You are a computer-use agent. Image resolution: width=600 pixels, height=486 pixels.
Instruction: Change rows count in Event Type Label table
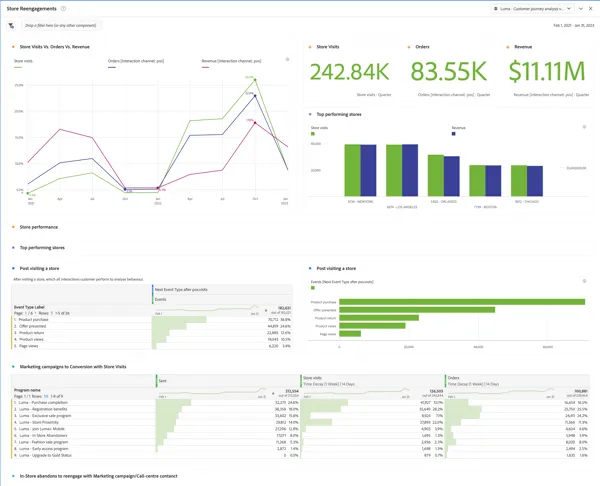(x=52, y=313)
